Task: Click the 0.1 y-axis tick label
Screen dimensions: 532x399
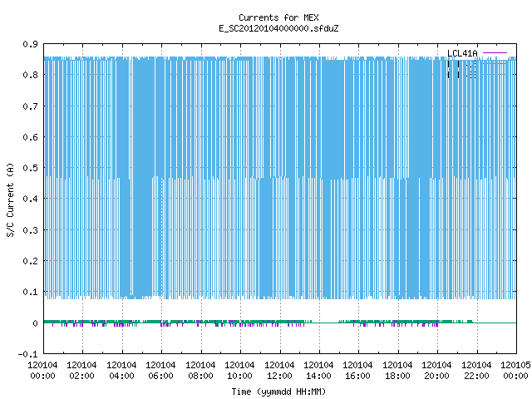Action: [x=30, y=292]
